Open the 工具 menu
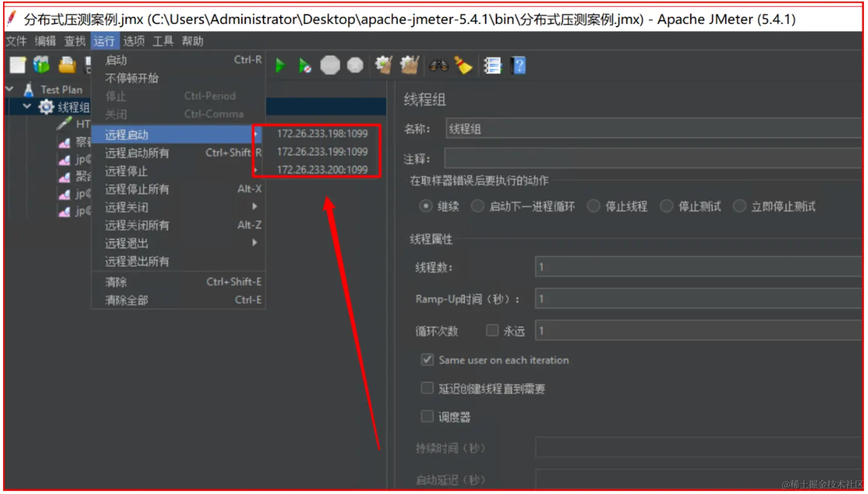The height and width of the screenshot is (494, 868). (x=163, y=41)
